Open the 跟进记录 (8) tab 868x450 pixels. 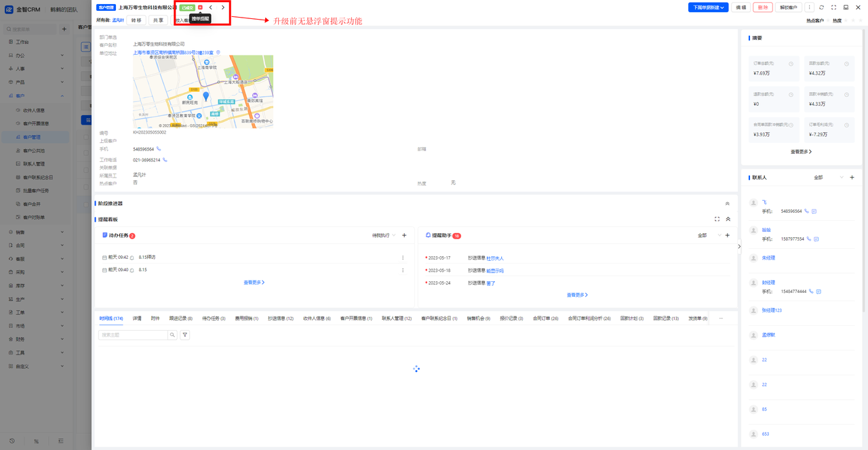pyautogui.click(x=181, y=318)
